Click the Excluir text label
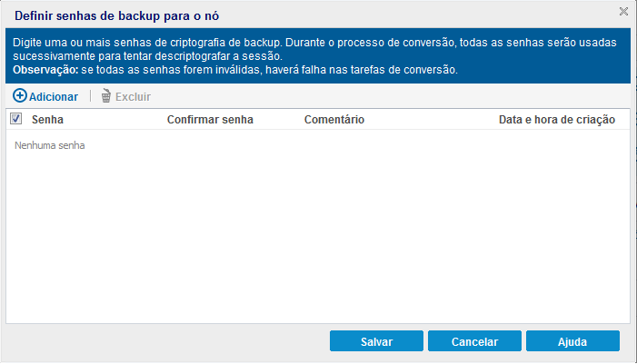Screen dimensions: 637x364 coord(133,96)
